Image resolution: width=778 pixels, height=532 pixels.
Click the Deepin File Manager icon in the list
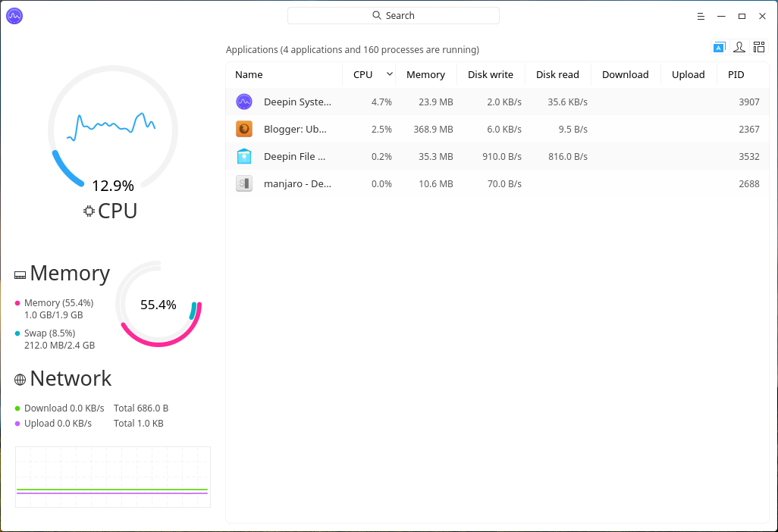244,156
